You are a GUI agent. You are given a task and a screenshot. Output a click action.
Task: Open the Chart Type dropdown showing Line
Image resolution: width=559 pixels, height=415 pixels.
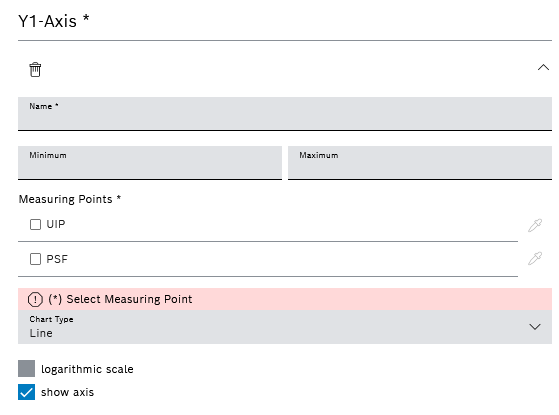285,327
